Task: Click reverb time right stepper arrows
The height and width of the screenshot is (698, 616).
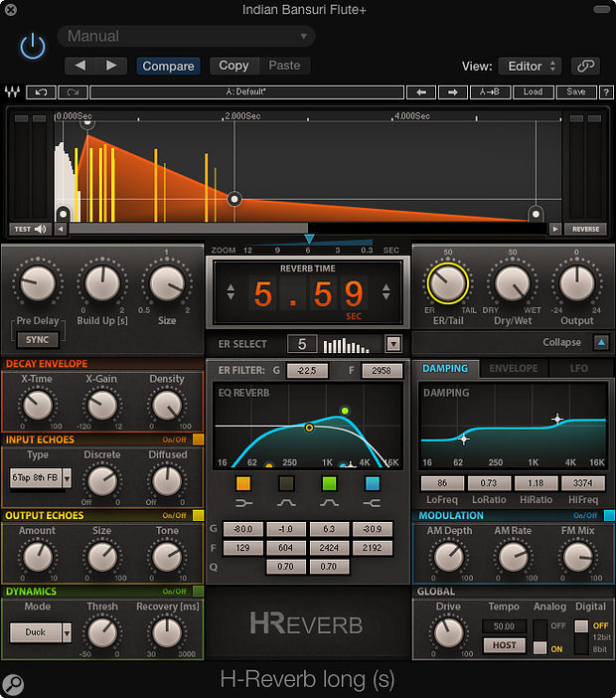Action: [386, 292]
